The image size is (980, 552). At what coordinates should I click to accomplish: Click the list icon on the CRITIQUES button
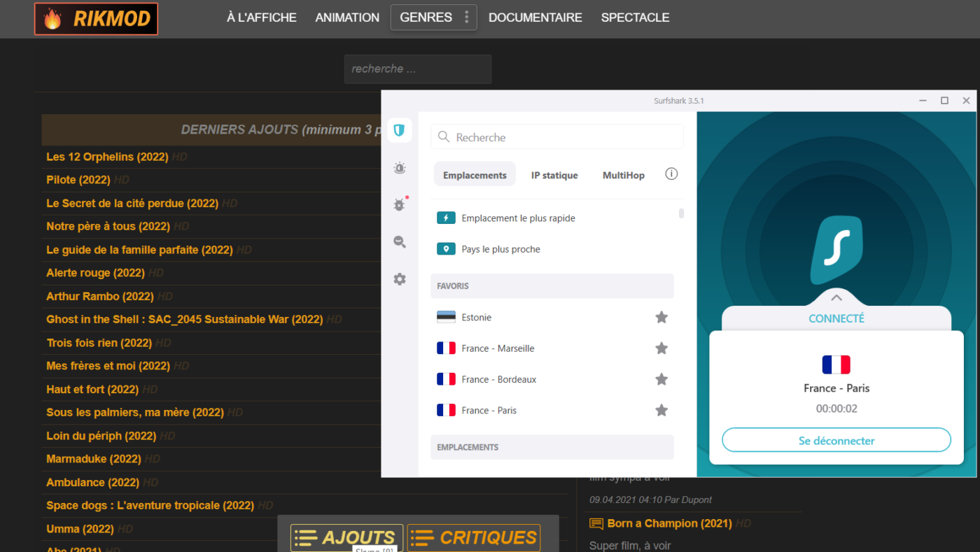(x=422, y=538)
